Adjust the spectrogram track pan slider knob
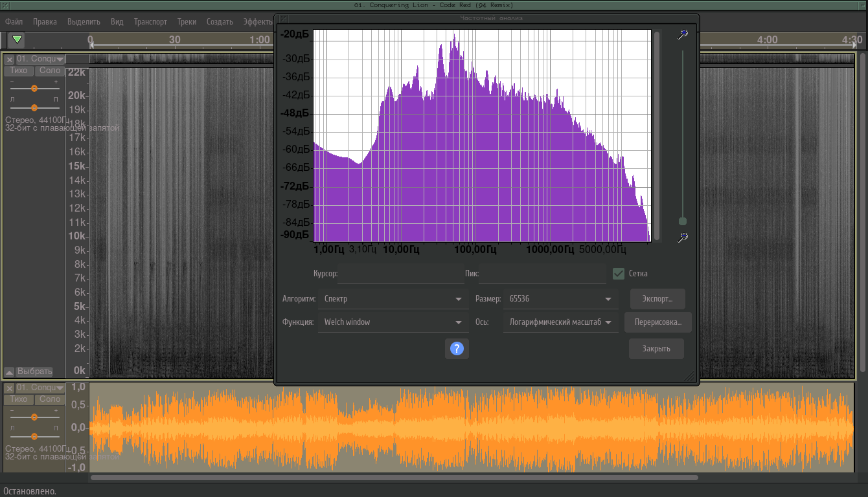Viewport: 868px width, 497px height. coord(34,108)
